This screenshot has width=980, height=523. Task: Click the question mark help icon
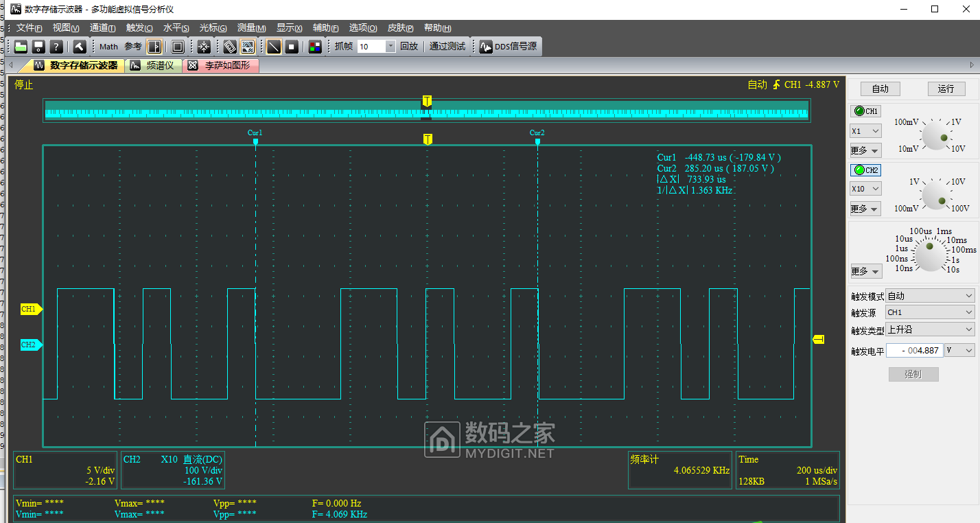57,47
